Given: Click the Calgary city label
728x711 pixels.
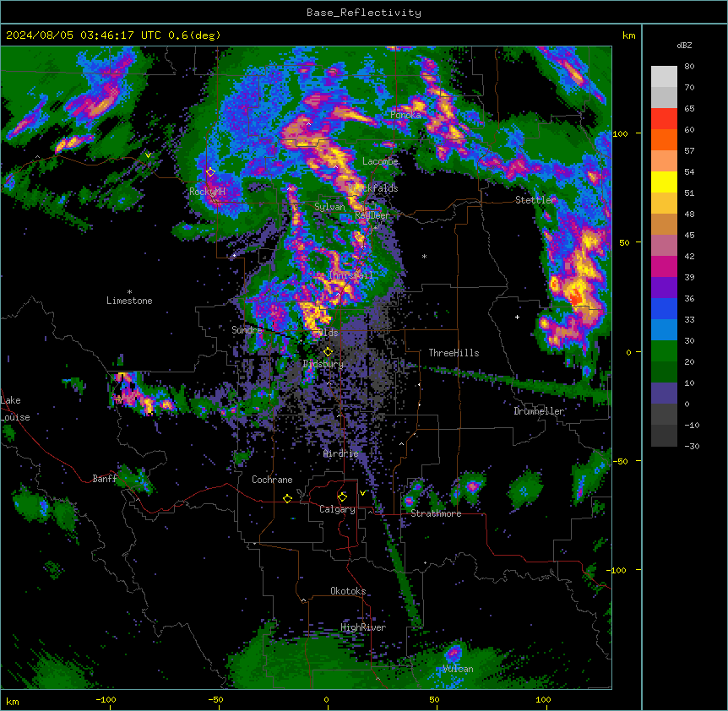Looking at the screenshot, I should [x=337, y=509].
